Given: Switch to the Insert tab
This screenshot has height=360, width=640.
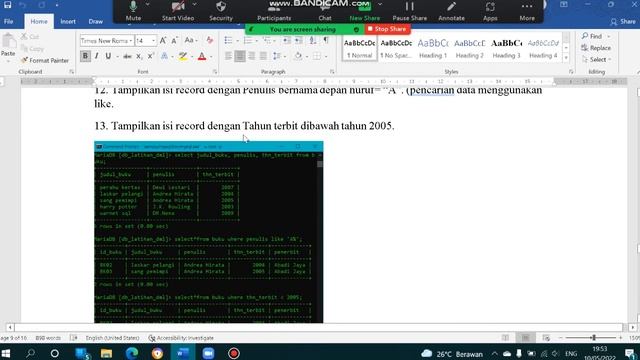Looking at the screenshot, I should click(x=68, y=21).
